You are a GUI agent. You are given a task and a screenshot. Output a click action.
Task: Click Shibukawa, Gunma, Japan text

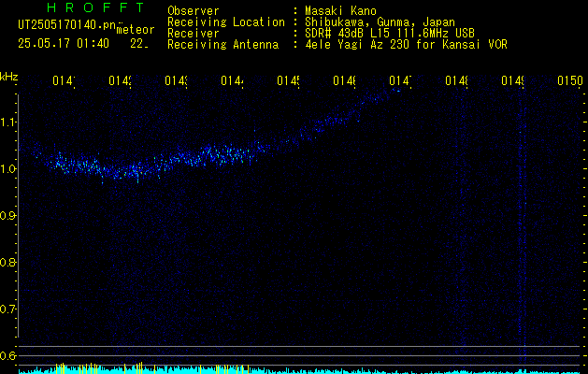pyautogui.click(x=380, y=22)
